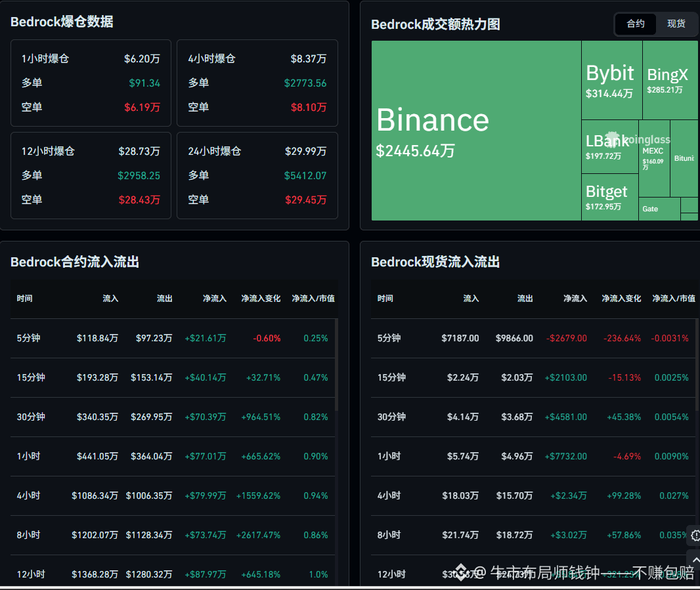Select the Bitget heatmap tile
Screen dimensions: 700x590
(610, 198)
